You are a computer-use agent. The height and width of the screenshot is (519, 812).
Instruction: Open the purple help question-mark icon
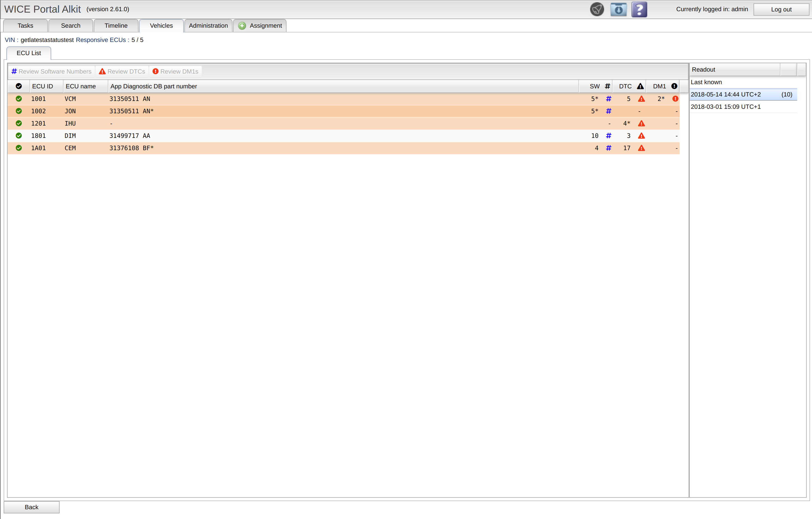639,10
